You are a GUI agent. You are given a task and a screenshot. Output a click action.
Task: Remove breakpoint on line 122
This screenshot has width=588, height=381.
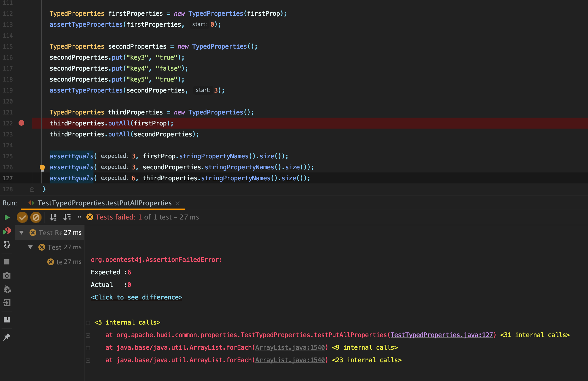[x=21, y=123]
